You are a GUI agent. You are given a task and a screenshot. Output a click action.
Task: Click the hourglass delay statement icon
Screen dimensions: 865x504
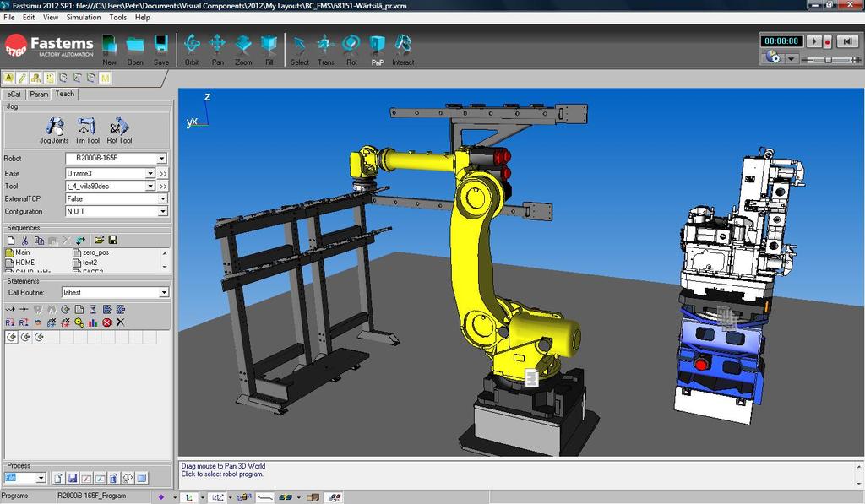pyautogui.click(x=93, y=309)
